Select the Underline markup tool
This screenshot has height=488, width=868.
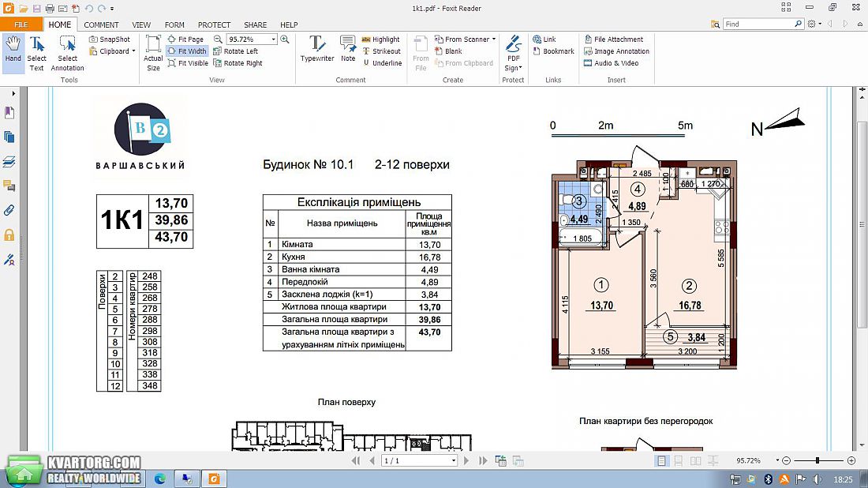click(382, 63)
